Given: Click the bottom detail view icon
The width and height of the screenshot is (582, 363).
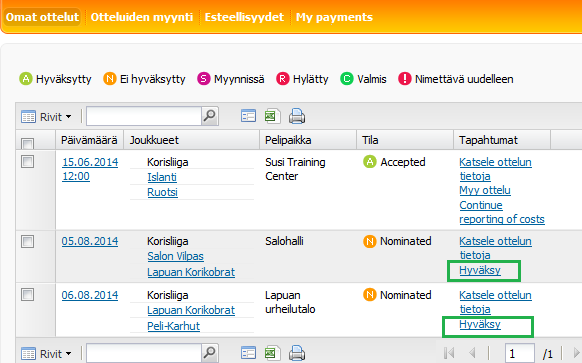Looking at the screenshot, I should 248,353.
